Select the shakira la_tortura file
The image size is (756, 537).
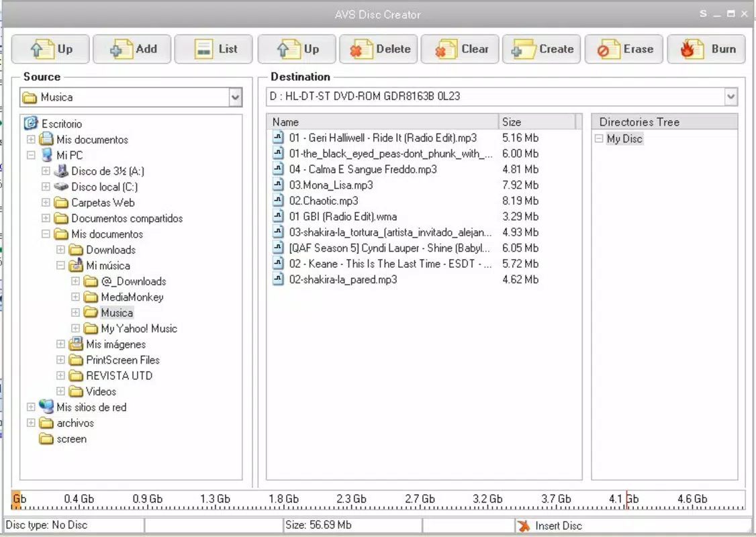pos(391,232)
